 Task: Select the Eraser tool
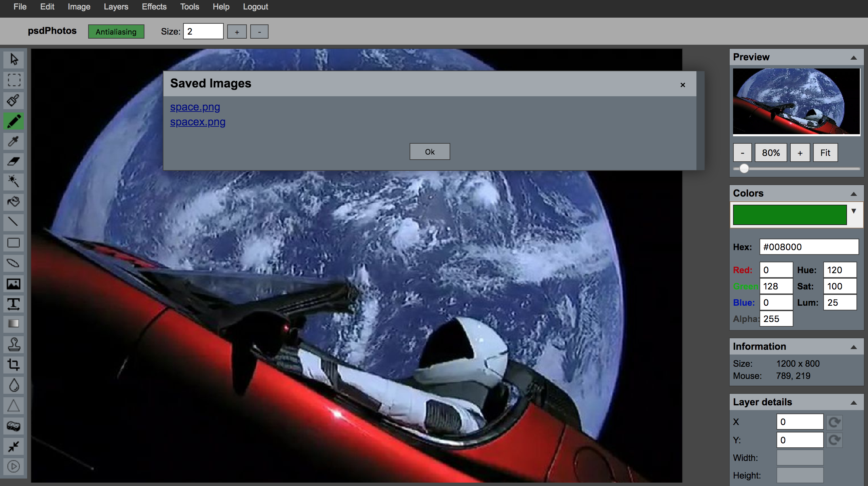pos(14,161)
